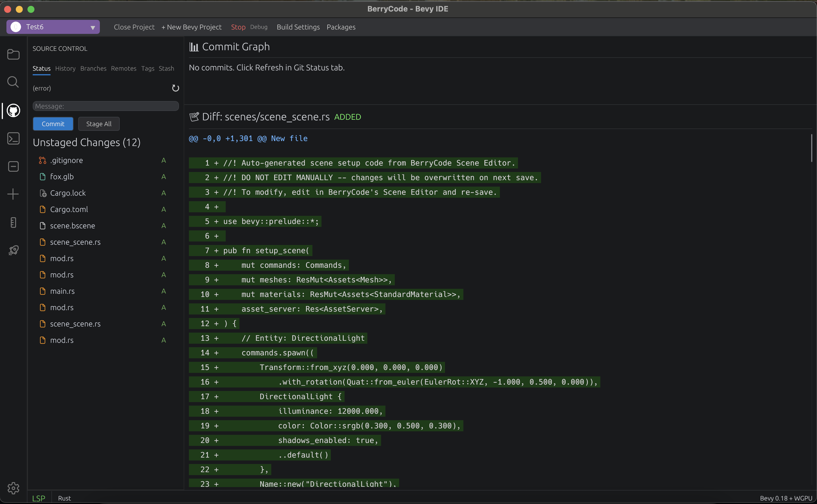Open the Remotes tab
817x504 pixels.
[x=124, y=69]
